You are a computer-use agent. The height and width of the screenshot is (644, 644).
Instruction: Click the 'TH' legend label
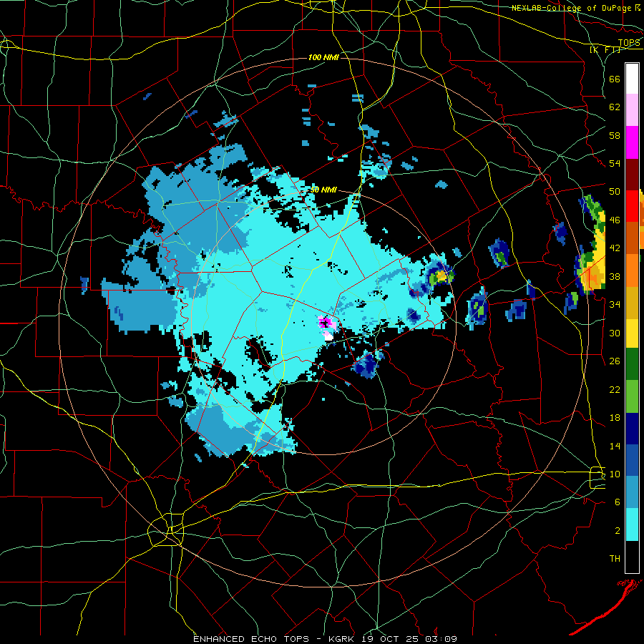click(615, 559)
